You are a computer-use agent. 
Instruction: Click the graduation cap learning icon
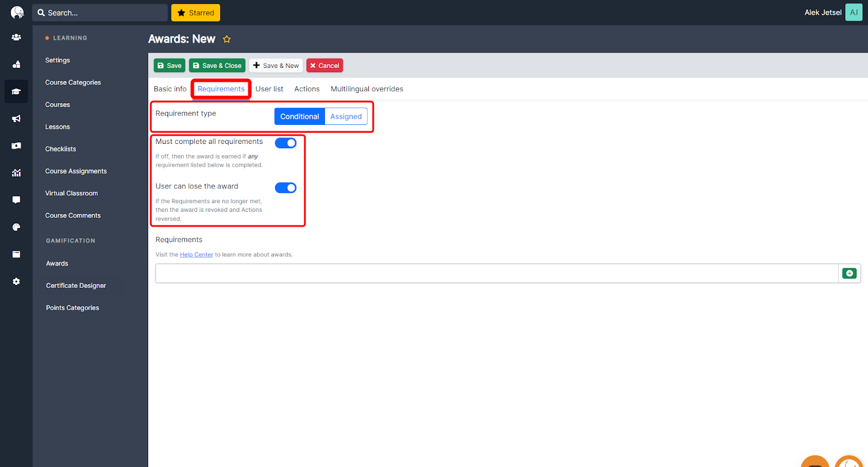pyautogui.click(x=16, y=92)
